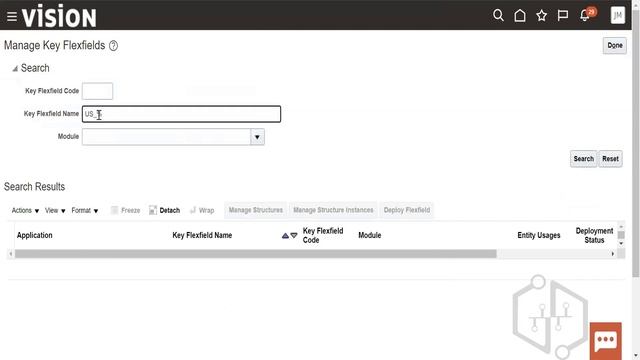Click the Key Flexfield Name field
The height and width of the screenshot is (360, 640).
point(181,114)
